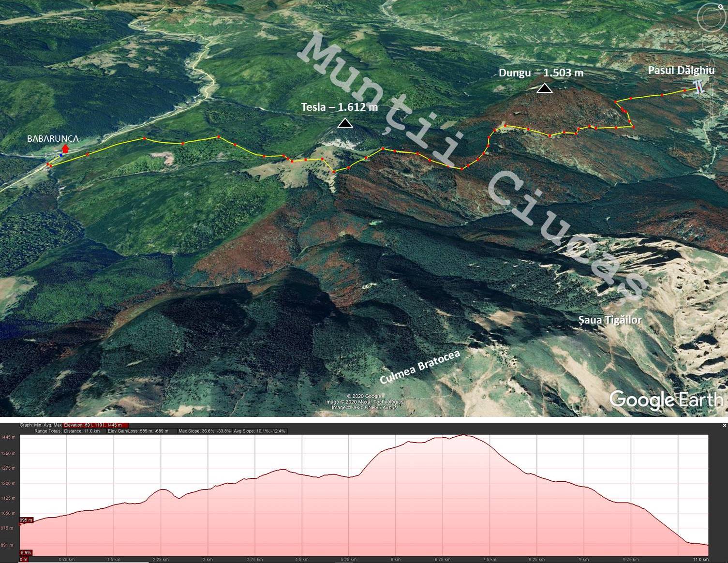
Task: Click the Google Earth logo
Action: (666, 400)
